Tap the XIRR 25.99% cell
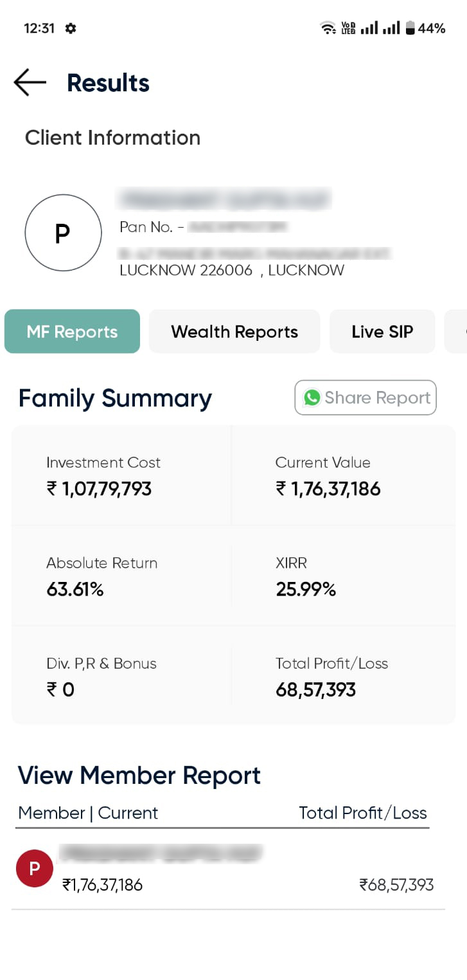Screen dimensions: 467x980 (343, 576)
